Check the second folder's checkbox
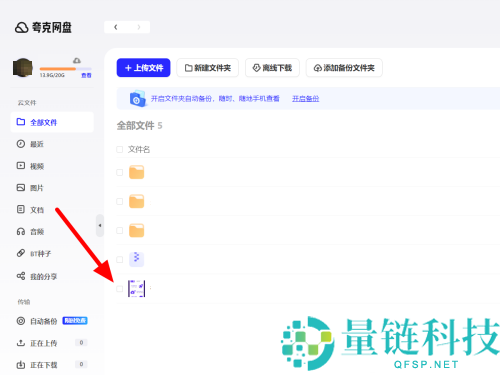Screen dimensions: 500x375 point(120,201)
